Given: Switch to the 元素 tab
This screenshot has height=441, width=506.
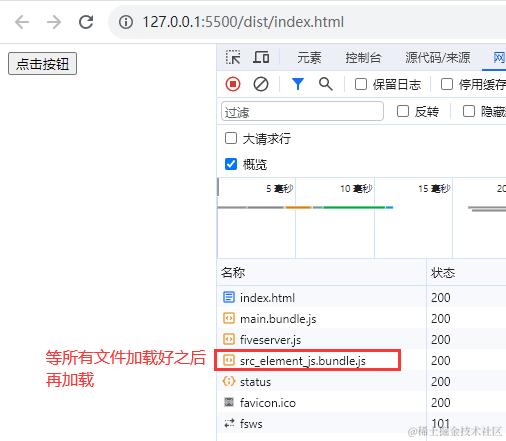Looking at the screenshot, I should pyautogui.click(x=309, y=57).
